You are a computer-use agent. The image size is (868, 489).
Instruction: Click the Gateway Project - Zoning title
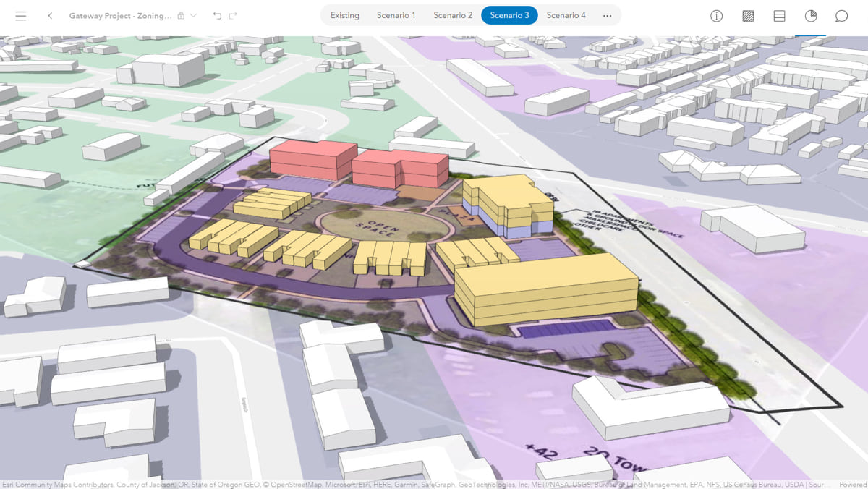pyautogui.click(x=121, y=15)
